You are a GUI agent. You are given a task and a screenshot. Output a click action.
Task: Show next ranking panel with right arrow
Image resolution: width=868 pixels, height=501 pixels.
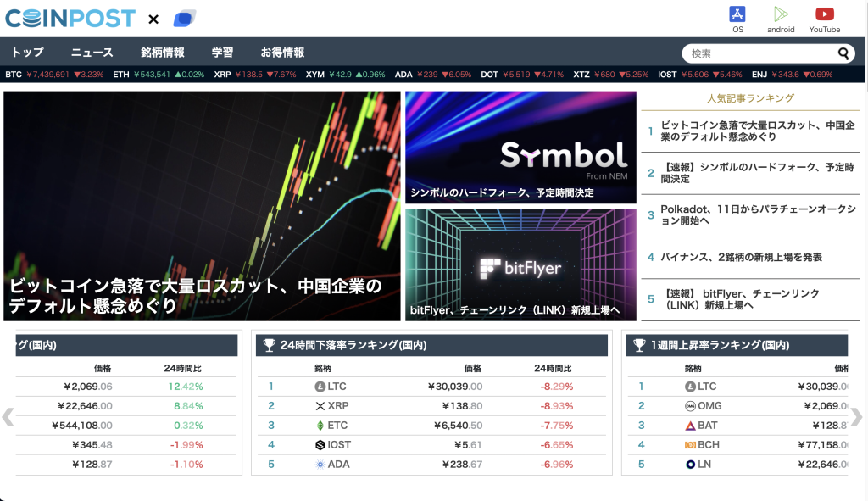coord(856,417)
